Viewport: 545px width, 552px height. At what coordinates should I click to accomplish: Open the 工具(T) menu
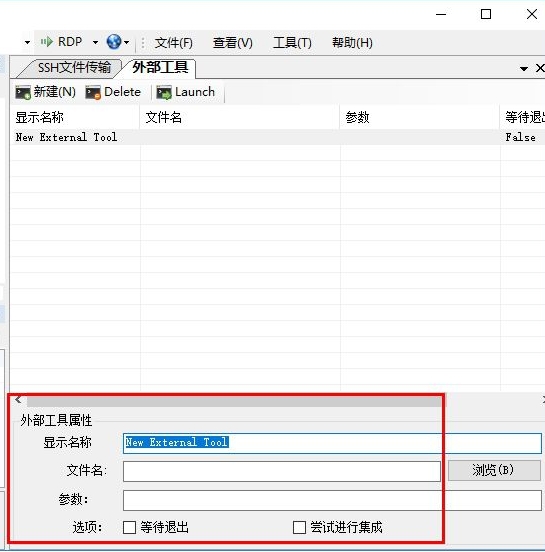coord(292,43)
